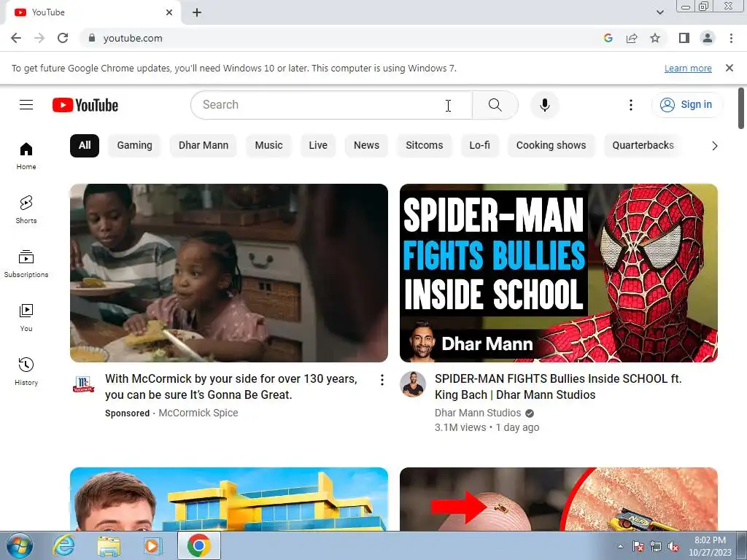
Task: View site information lock icon
Action: click(92, 38)
